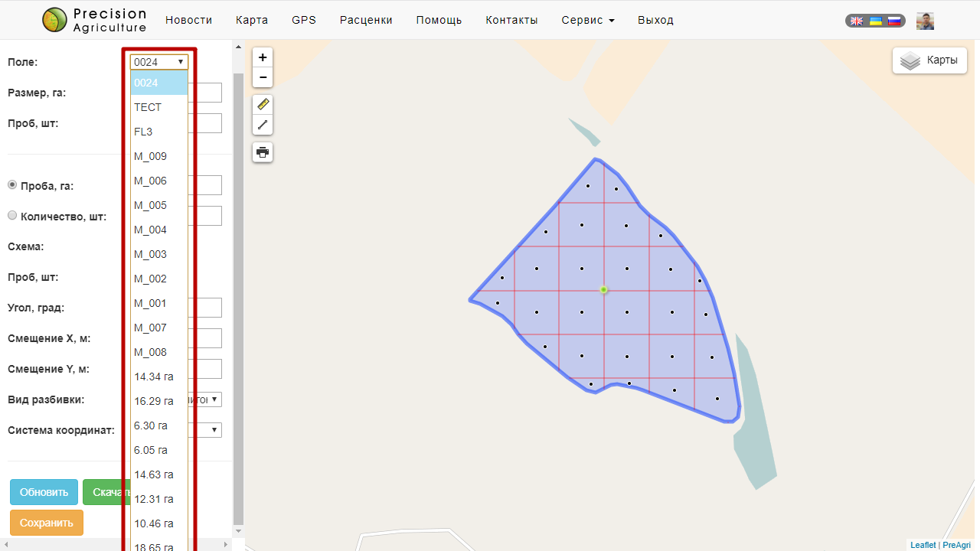Choose field M_005 from the list

pos(151,205)
